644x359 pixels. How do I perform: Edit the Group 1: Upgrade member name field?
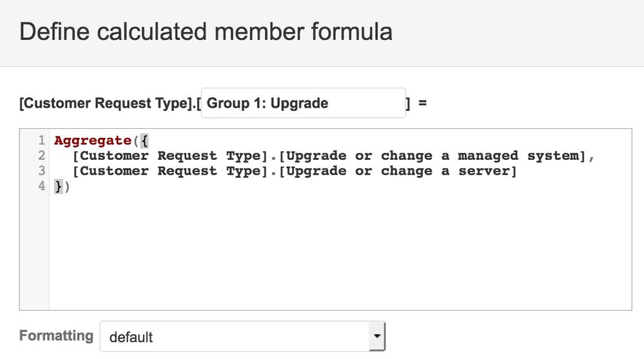303,103
